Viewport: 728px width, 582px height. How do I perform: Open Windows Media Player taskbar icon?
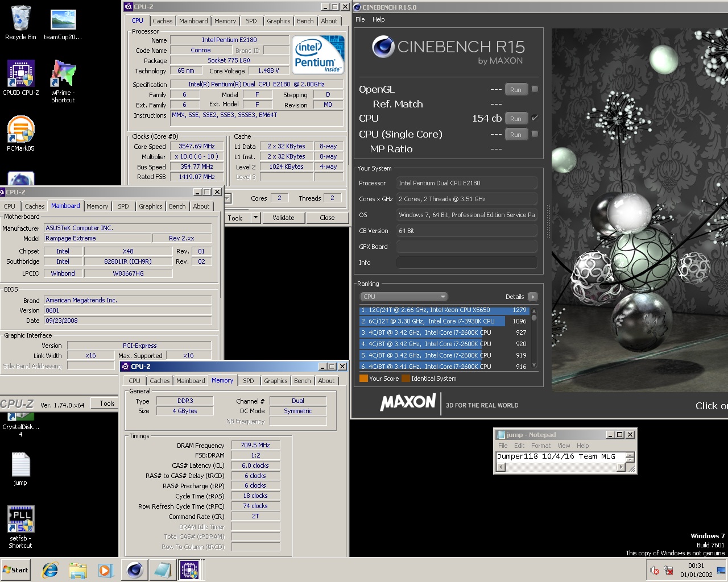tap(105, 570)
